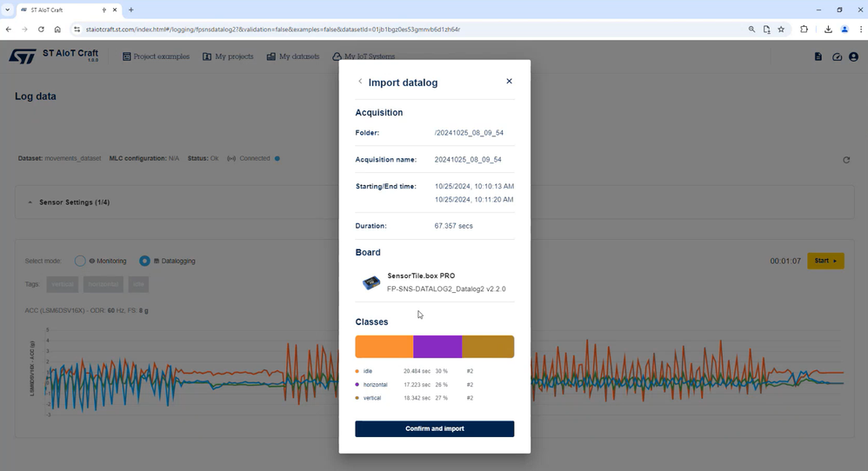The image size is (868, 471).
Task: Click the address bar URL
Action: coord(273,30)
